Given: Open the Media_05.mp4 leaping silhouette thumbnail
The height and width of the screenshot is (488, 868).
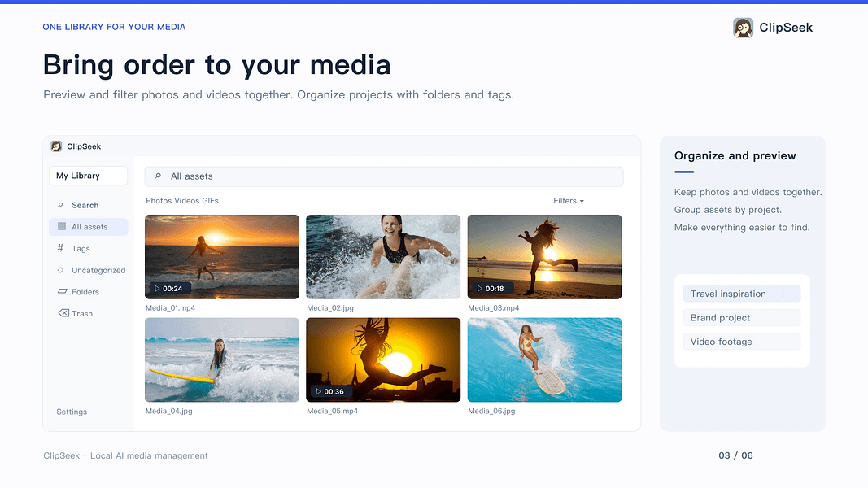Looking at the screenshot, I should pos(383,359).
